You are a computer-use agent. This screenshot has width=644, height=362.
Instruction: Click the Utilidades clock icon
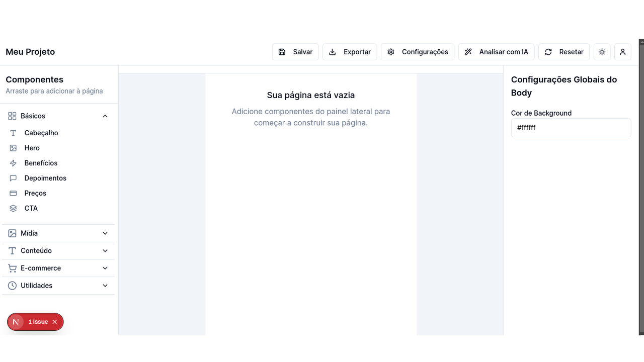11,285
